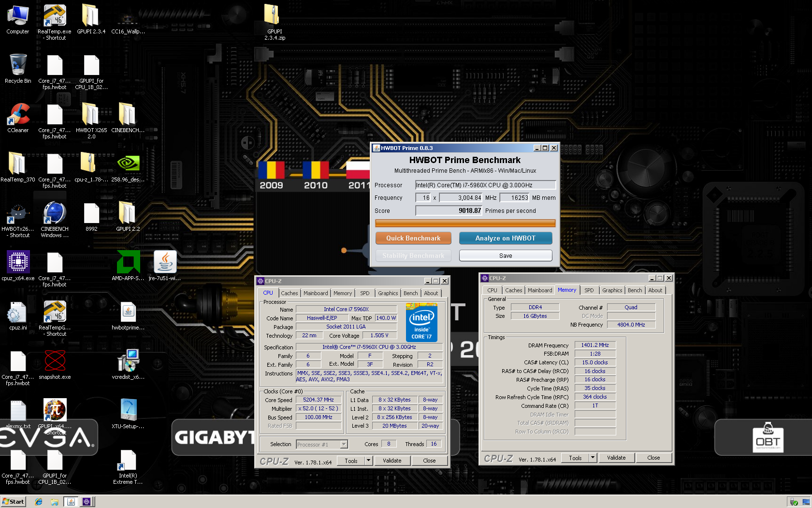Click the NB Frequency value 4804.0 MHz

click(x=631, y=325)
